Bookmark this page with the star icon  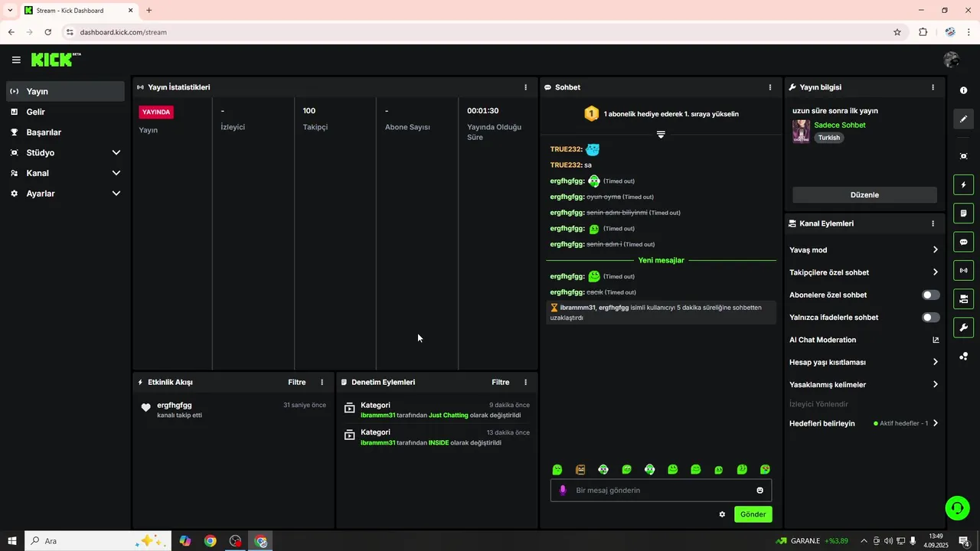[x=897, y=32]
